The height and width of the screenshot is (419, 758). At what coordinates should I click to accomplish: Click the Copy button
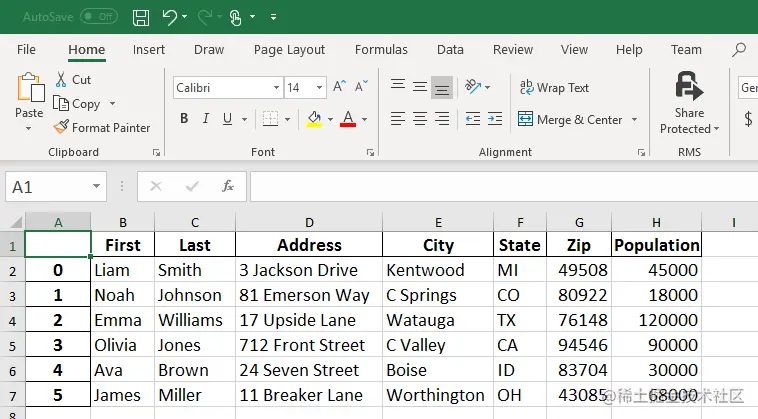[x=77, y=104]
